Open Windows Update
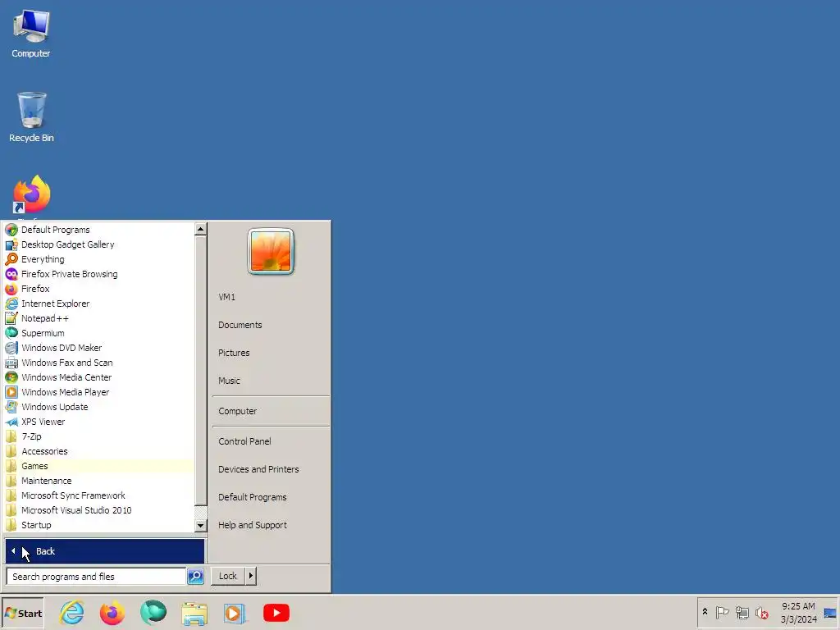Viewport: 840px width, 630px height. [99, 407]
